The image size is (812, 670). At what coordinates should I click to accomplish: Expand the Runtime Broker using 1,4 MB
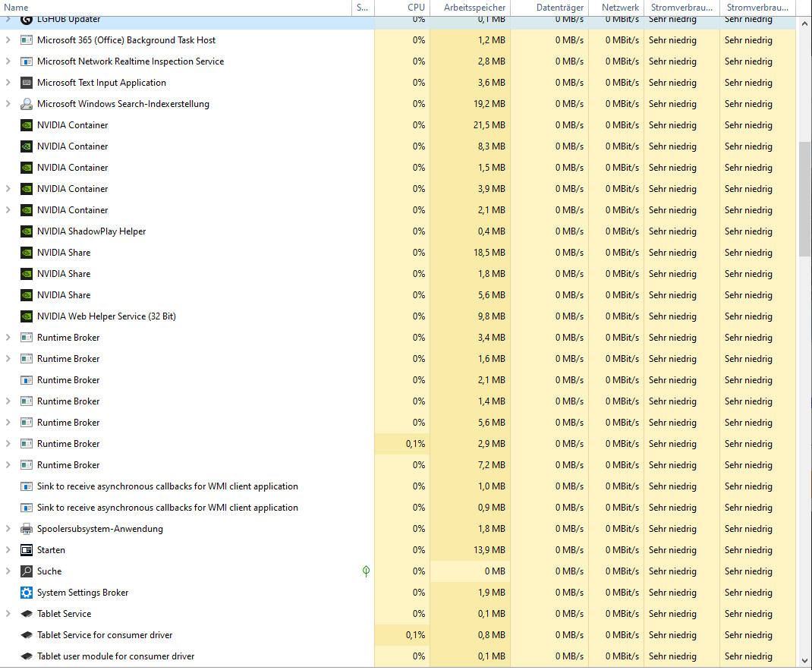[8, 401]
